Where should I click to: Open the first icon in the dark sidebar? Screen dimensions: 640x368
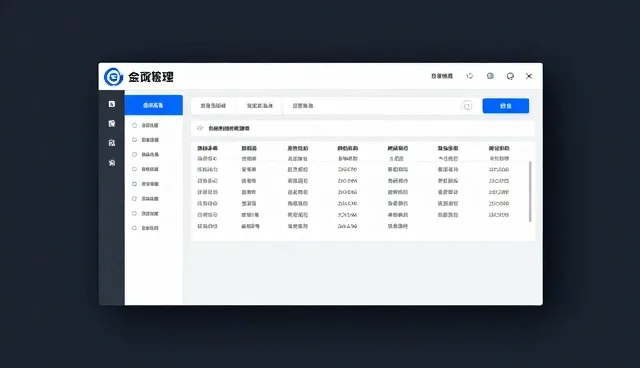(x=111, y=104)
